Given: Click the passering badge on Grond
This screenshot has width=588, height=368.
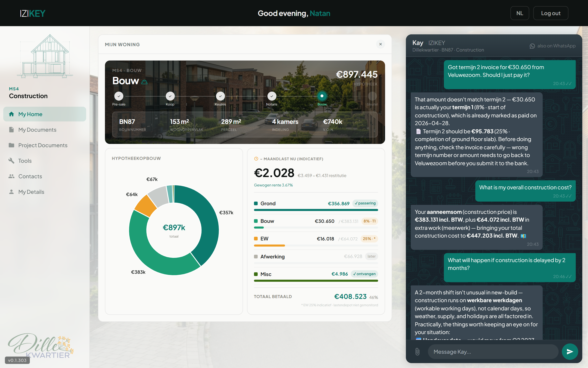Looking at the screenshot, I should pos(365,203).
